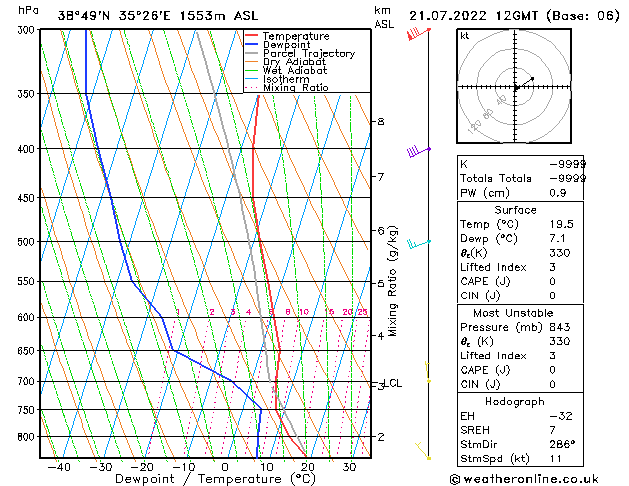629x486 pixels.
Task: Click the 500 hPa pressure axis label
Action: pyautogui.click(x=27, y=242)
